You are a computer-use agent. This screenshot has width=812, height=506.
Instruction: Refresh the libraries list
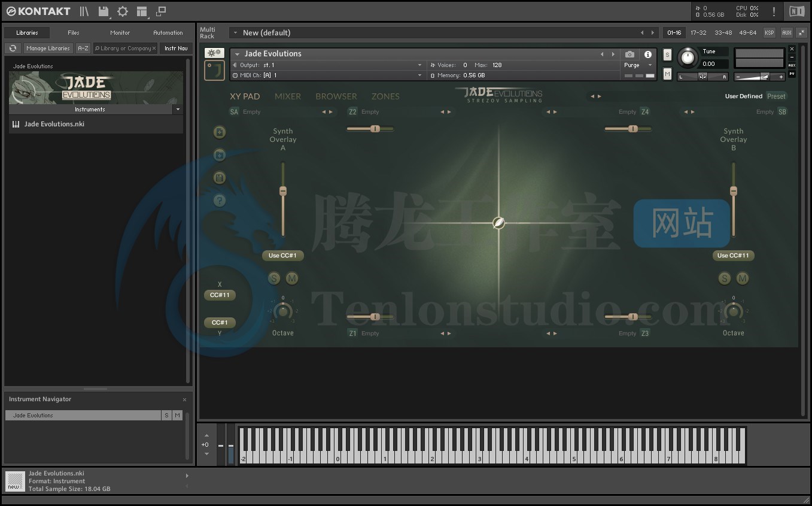point(13,49)
